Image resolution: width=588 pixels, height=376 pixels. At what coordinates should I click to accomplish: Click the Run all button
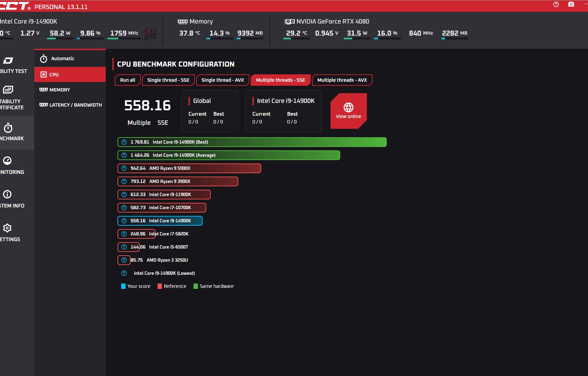click(x=127, y=80)
